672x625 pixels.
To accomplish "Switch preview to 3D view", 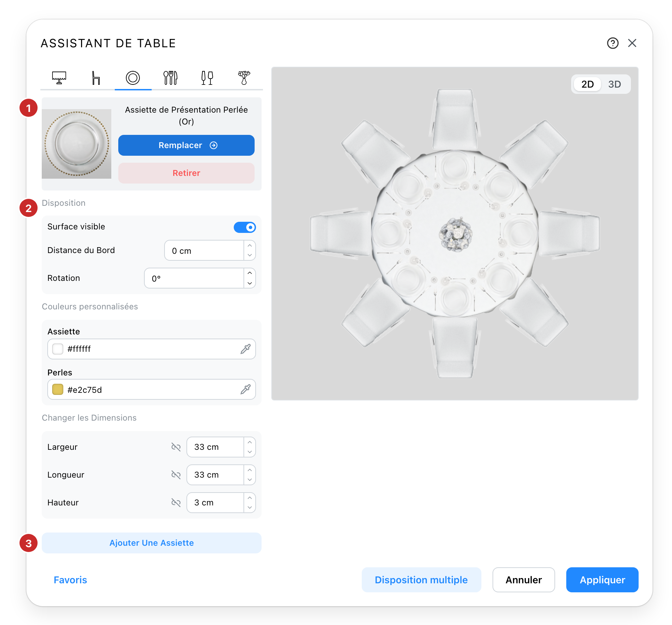I will coord(615,84).
